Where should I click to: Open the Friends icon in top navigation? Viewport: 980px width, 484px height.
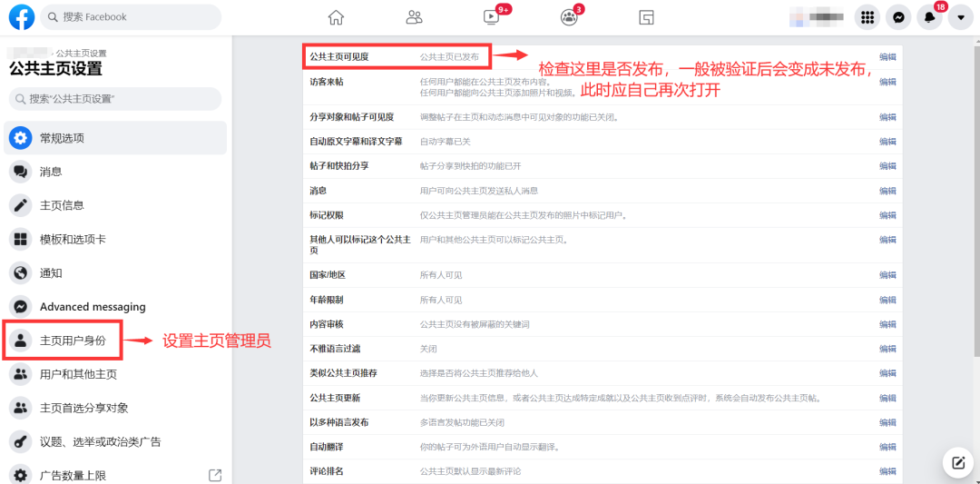[x=415, y=17]
